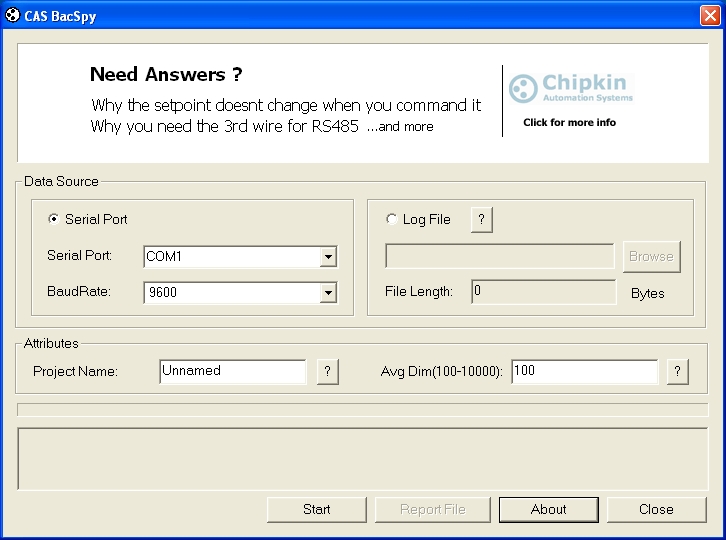Click the Chipkin Automation Systems logo
The height and width of the screenshot is (540, 726).
tap(571, 88)
